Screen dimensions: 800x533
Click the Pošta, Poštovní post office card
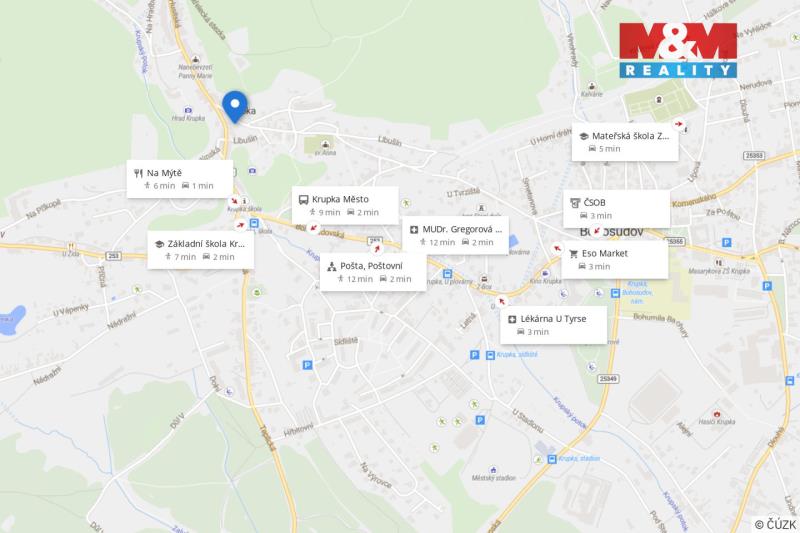pyautogui.click(x=373, y=272)
